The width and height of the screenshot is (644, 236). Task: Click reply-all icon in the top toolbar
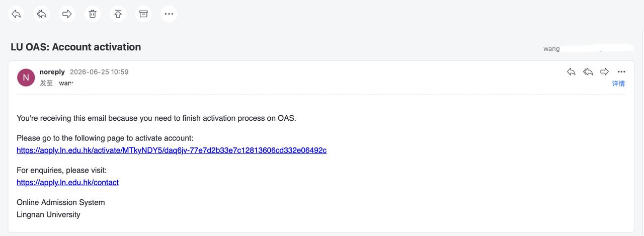tap(42, 14)
